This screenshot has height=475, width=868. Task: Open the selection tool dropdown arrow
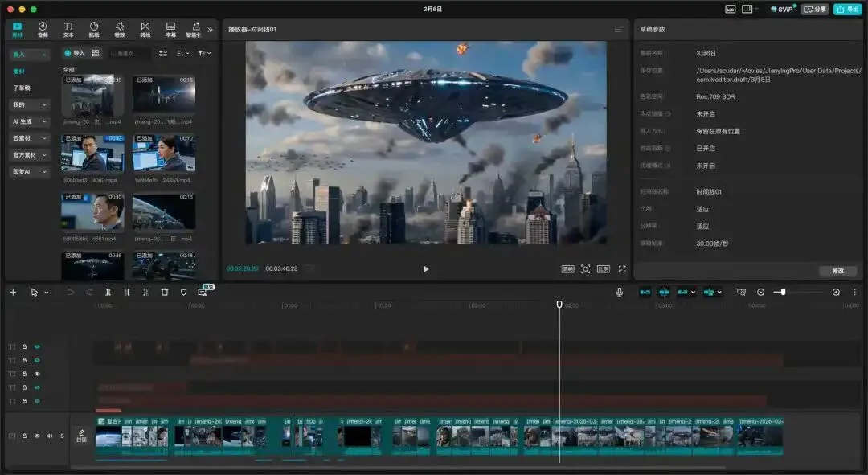tap(47, 293)
